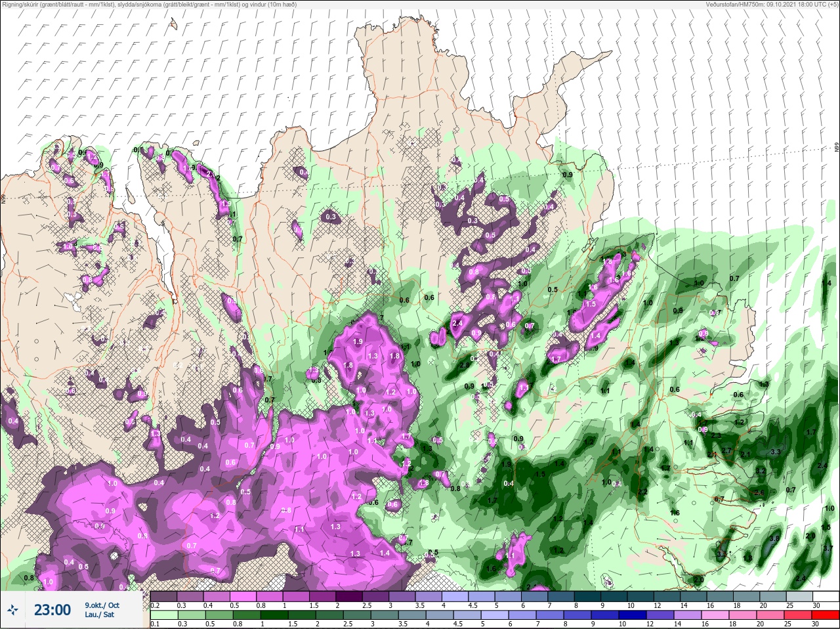Pick the palest green 0.1–0.3 rain legend swatch
840x629 pixels.
(x=164, y=615)
